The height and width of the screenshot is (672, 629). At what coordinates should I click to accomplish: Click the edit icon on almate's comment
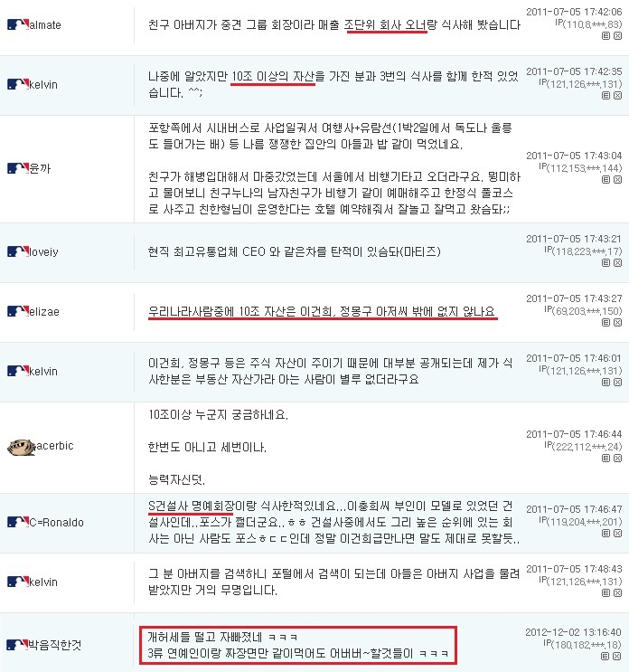[x=606, y=36]
